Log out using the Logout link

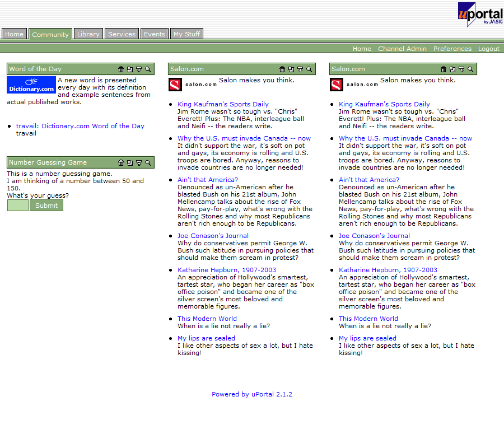pyautogui.click(x=489, y=49)
